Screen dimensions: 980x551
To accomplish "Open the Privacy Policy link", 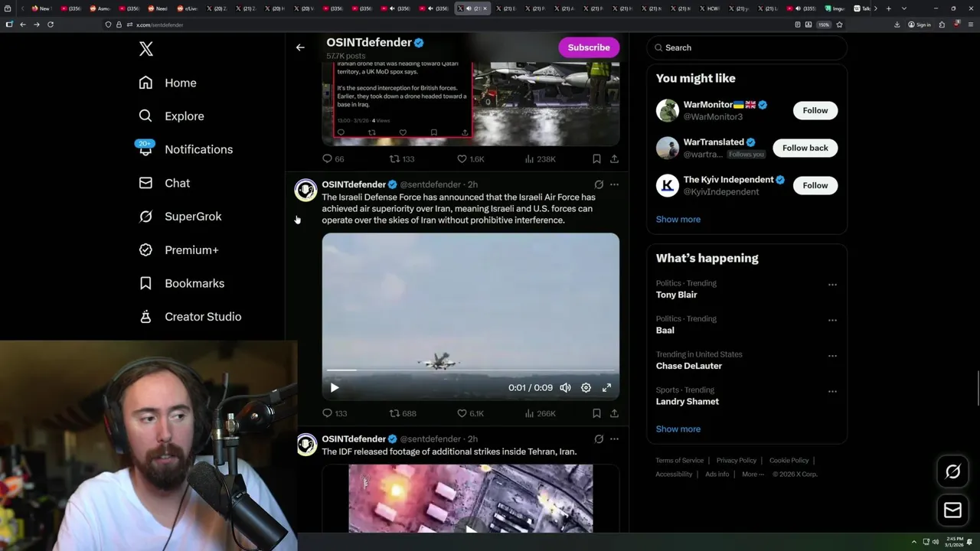I will click(x=736, y=461).
